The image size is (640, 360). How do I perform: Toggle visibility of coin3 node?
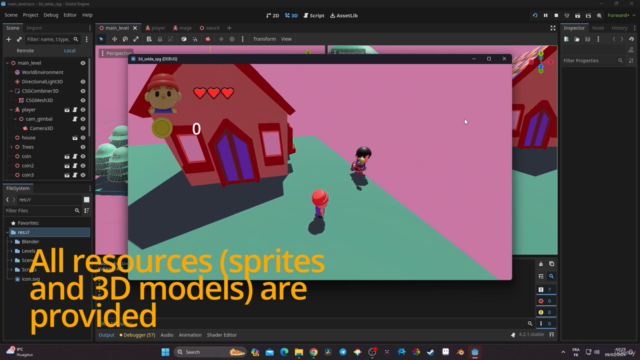coord(83,175)
